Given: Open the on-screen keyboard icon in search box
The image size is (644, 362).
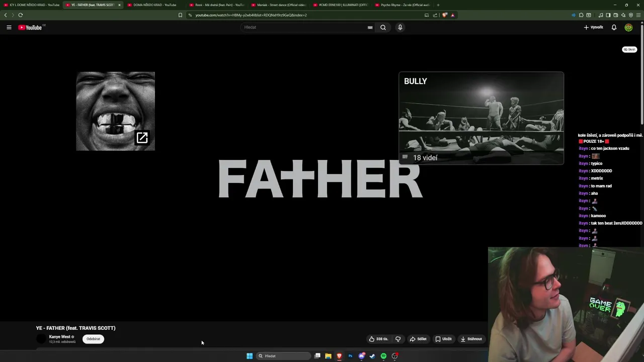Looking at the screenshot, I should [x=370, y=27].
